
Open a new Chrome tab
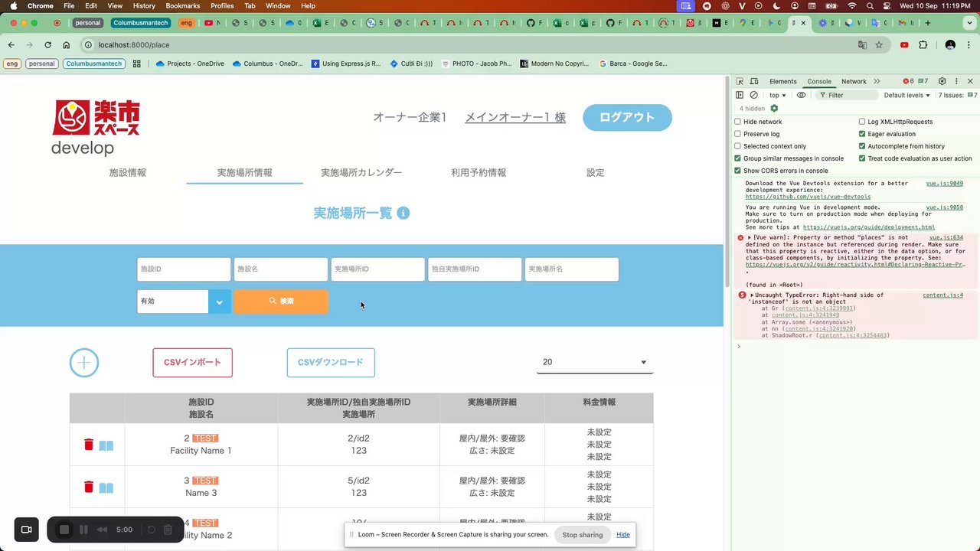pos(928,23)
